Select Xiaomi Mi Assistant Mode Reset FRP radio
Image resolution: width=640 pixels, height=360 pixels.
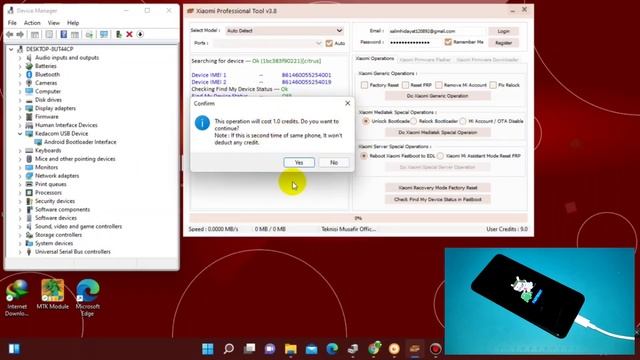(x=440, y=156)
